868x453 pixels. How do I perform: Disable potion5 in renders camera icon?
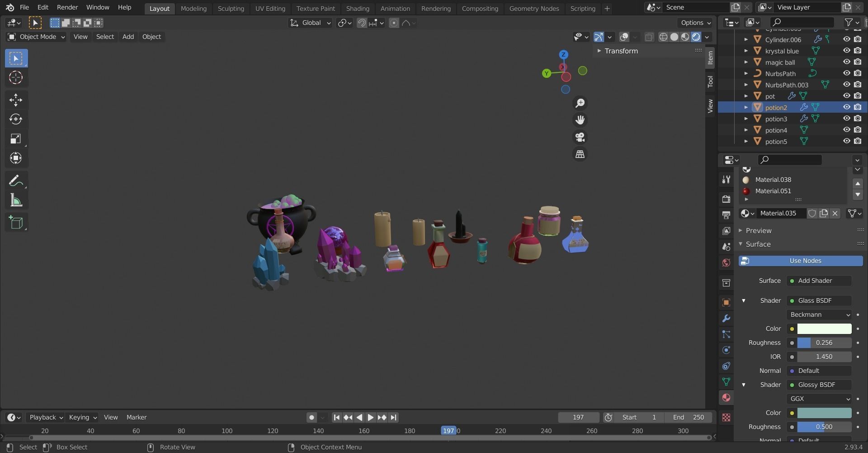(858, 141)
